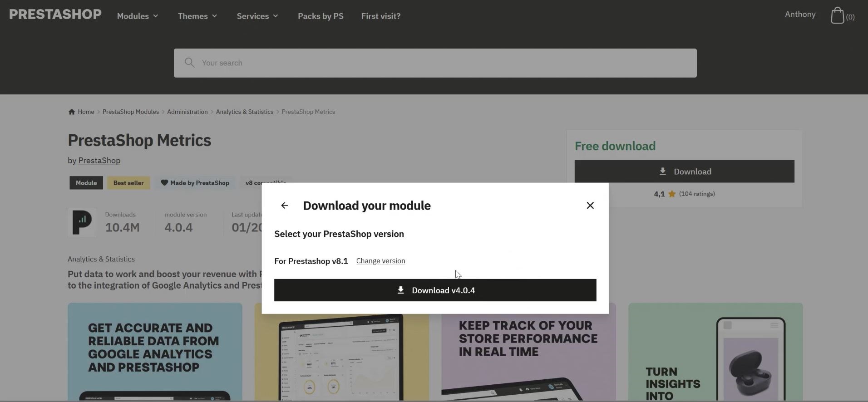
Task: Click the PrestaShop author link
Action: tap(99, 161)
